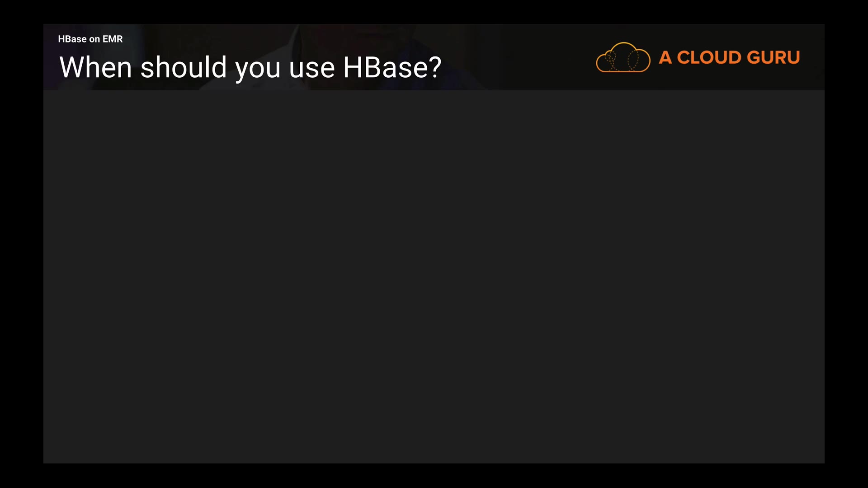868x488 pixels.
Task: Click the "A CLOUD GURU" brand text
Action: 729,57
